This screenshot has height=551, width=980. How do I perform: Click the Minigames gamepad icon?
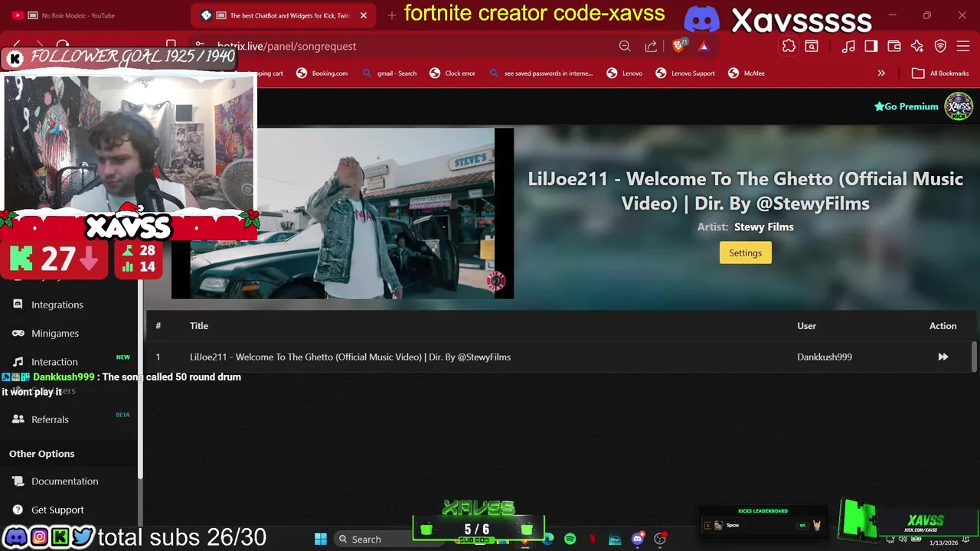(x=18, y=333)
